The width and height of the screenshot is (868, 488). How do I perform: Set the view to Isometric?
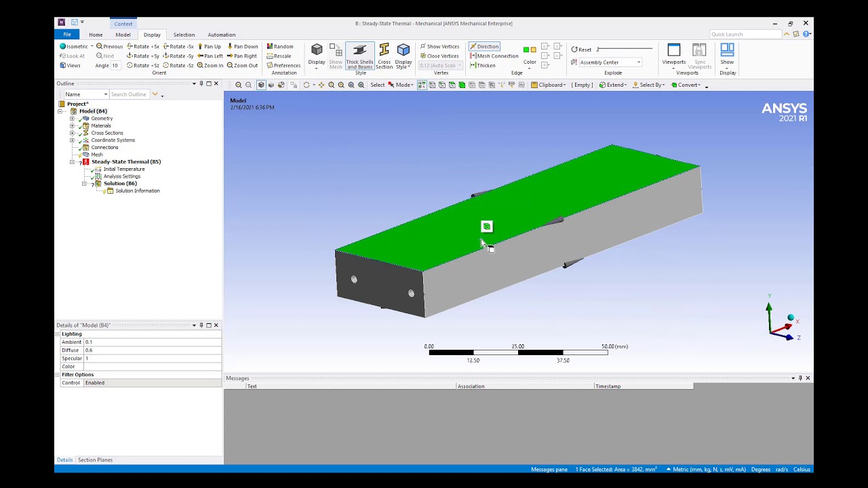point(74,47)
